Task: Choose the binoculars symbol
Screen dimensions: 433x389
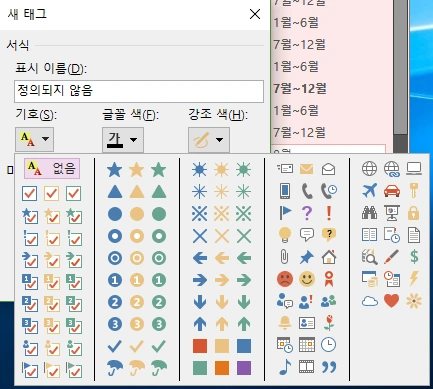Action: 370,213
